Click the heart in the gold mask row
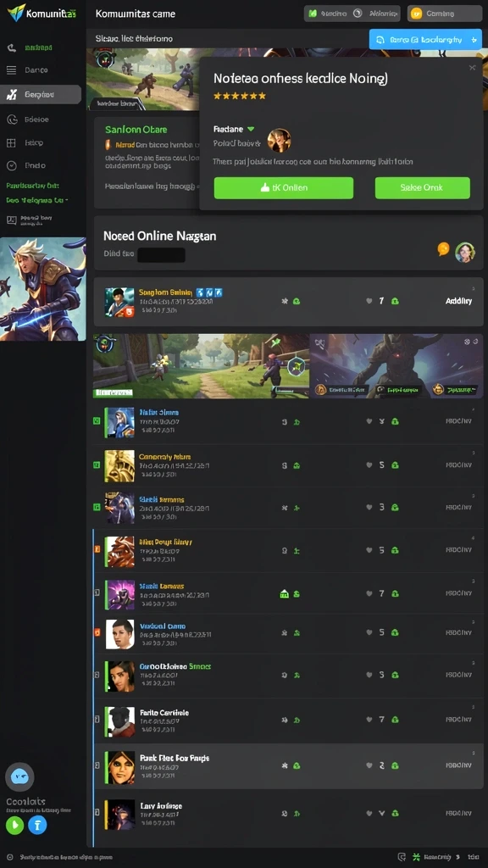This screenshot has width=488, height=868. pyautogui.click(x=369, y=465)
